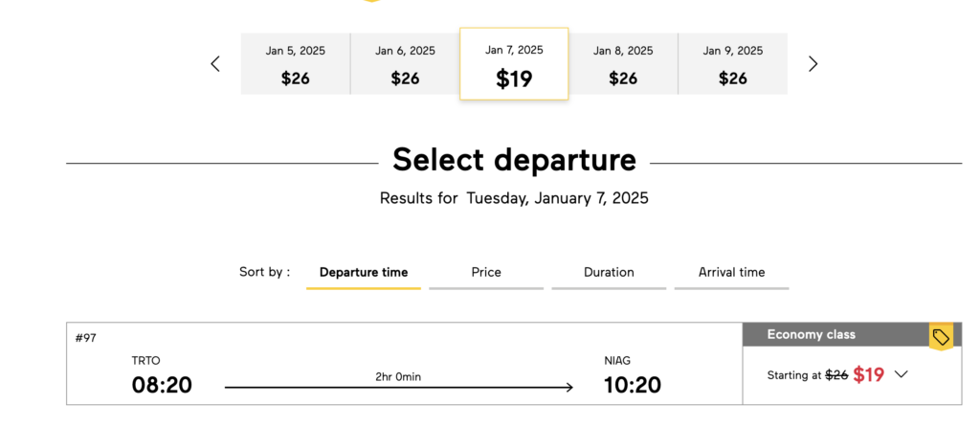Sort results by Departure time
Screen dimensions: 980x427
click(363, 273)
